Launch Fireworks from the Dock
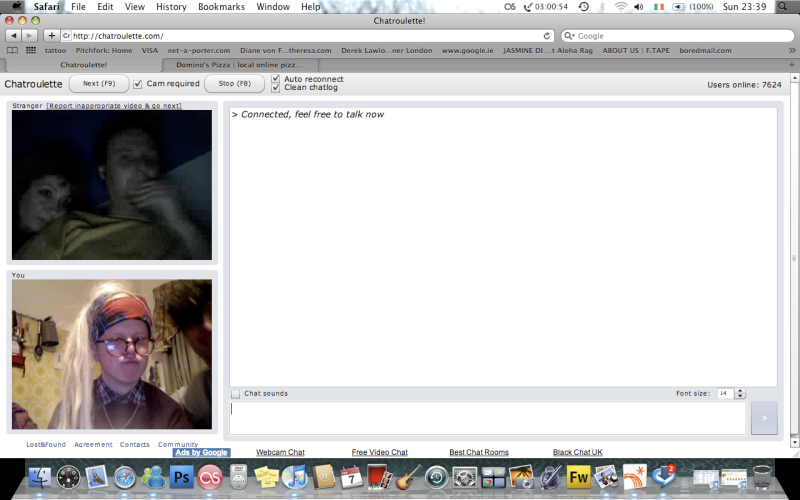Screen dimensions: 800x500 coord(578,478)
